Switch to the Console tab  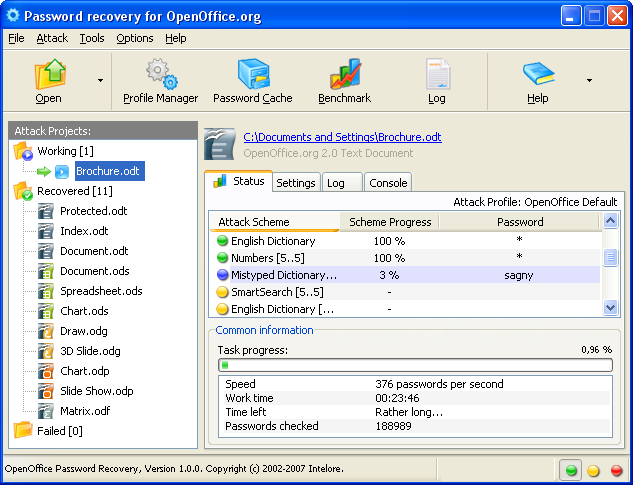tap(388, 183)
